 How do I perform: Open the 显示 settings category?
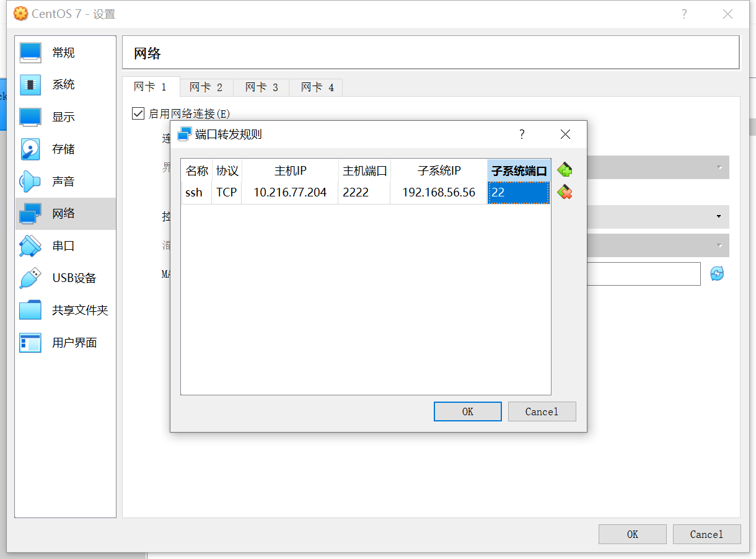(x=65, y=117)
